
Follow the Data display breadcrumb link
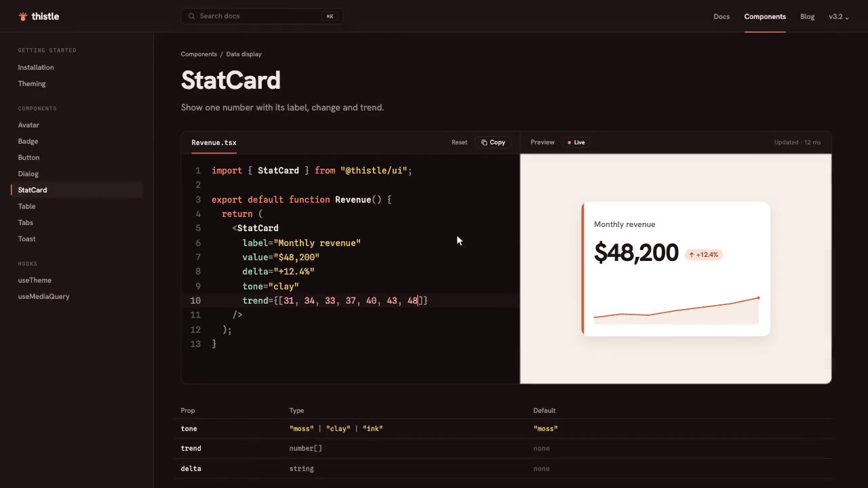(x=243, y=54)
